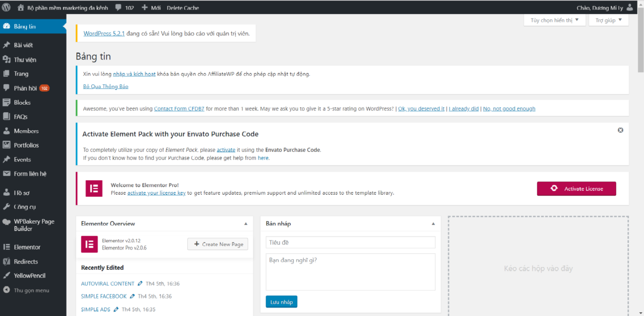Focus Bạn đang nghĩ gì? text area
This screenshot has height=316, width=644.
350,271
